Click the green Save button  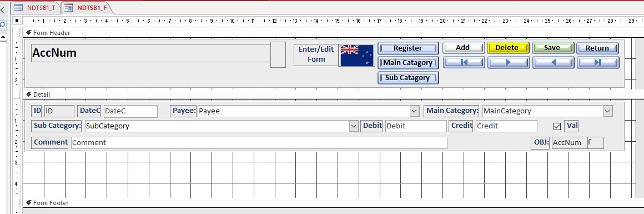[x=553, y=48]
